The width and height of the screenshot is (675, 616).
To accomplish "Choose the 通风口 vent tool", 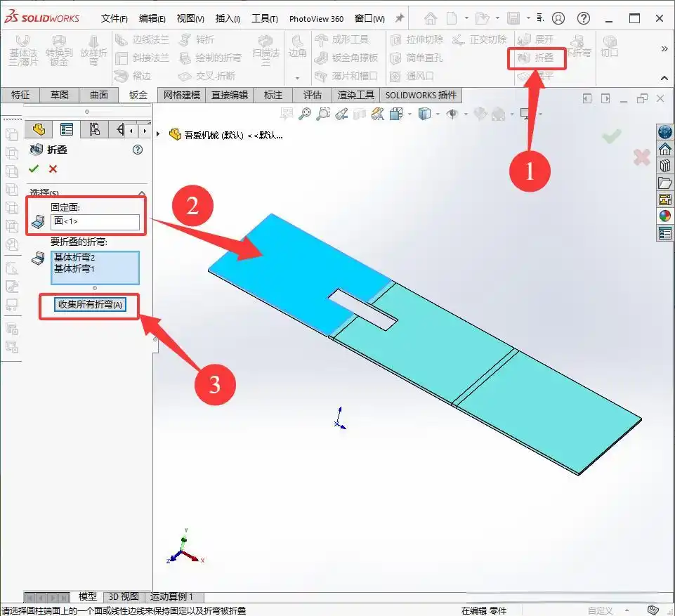I will click(x=412, y=76).
